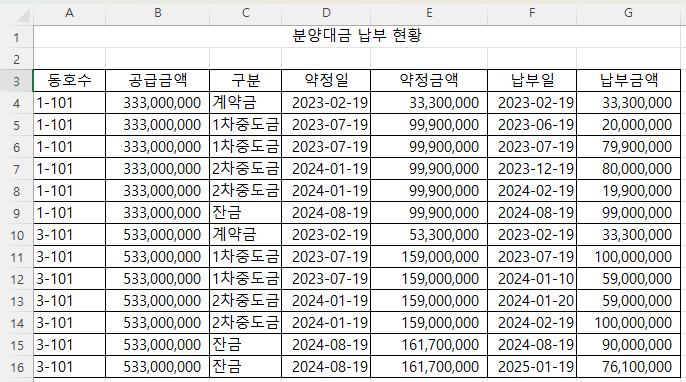Select 약정일 2024-01-19 in row 7
This screenshot has width=686, height=382.
coord(326,169)
